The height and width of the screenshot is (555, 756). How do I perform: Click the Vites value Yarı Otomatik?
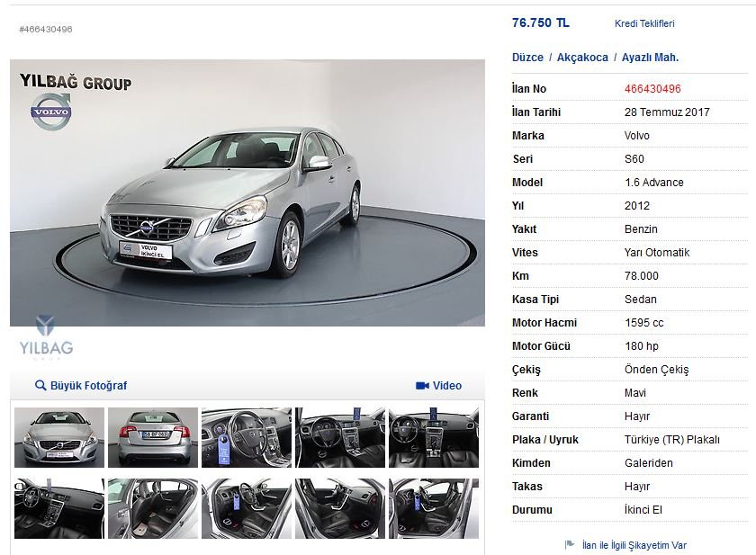[x=657, y=253]
